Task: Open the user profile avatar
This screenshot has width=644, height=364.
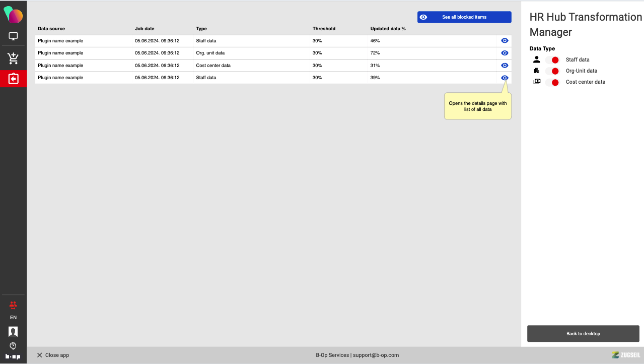Action: point(13,331)
